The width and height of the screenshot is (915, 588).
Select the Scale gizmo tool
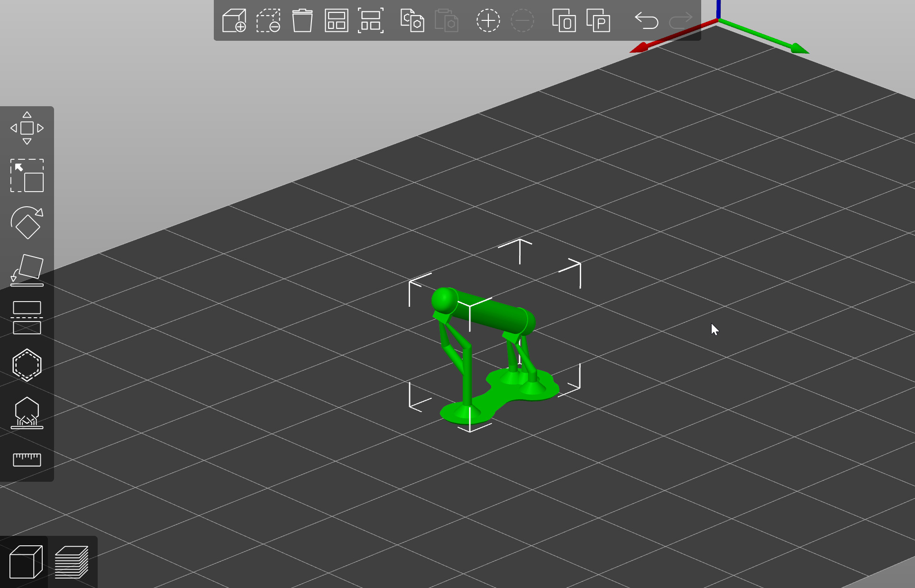[27, 175]
